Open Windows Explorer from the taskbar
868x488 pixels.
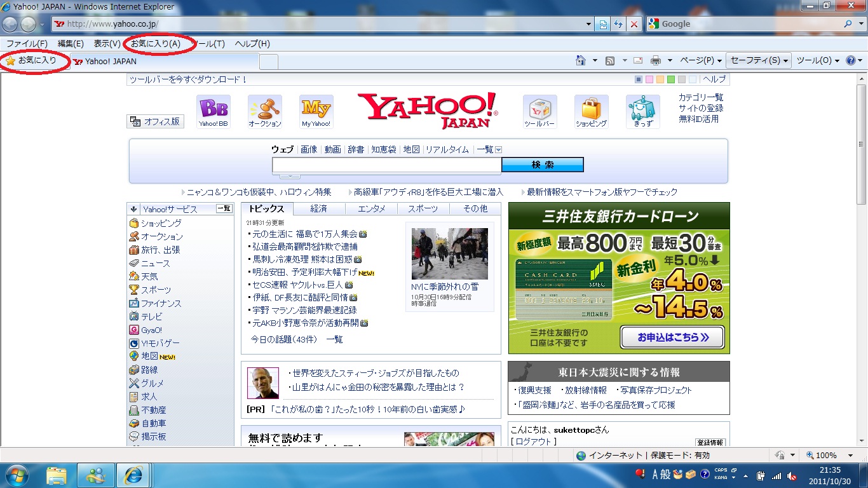(57, 475)
